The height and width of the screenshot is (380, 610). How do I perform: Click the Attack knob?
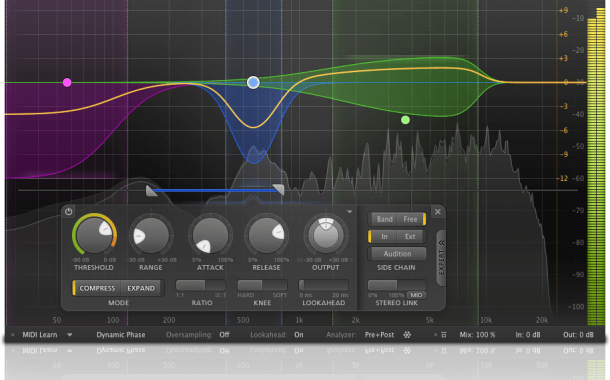[210, 235]
